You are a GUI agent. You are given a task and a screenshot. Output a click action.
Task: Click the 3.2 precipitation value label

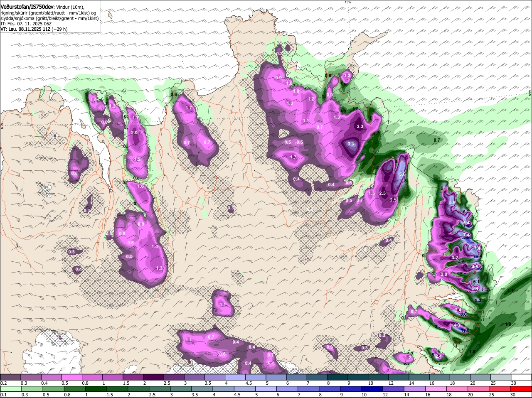pyautogui.click(x=454, y=258)
